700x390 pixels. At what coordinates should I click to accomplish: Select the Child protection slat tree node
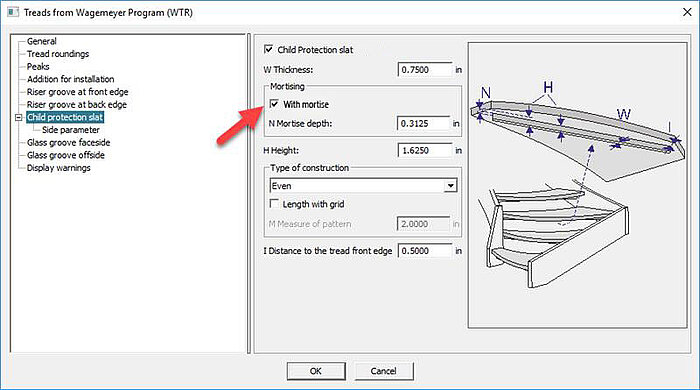[x=65, y=117]
